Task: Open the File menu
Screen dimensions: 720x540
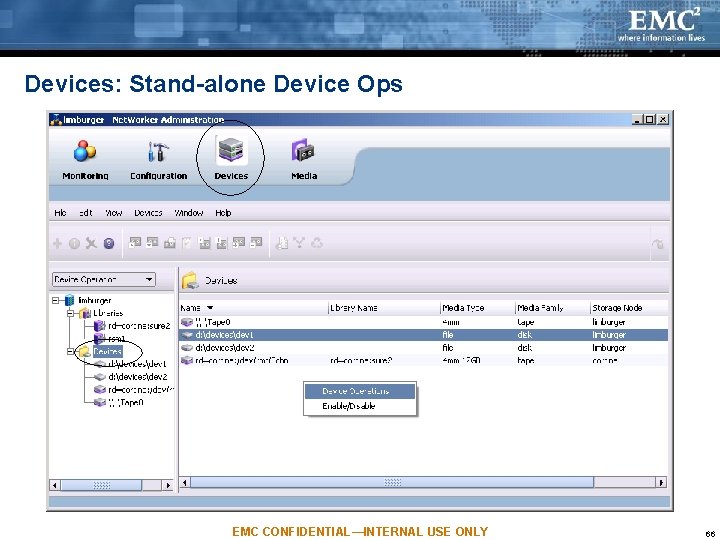Action: pyautogui.click(x=60, y=213)
